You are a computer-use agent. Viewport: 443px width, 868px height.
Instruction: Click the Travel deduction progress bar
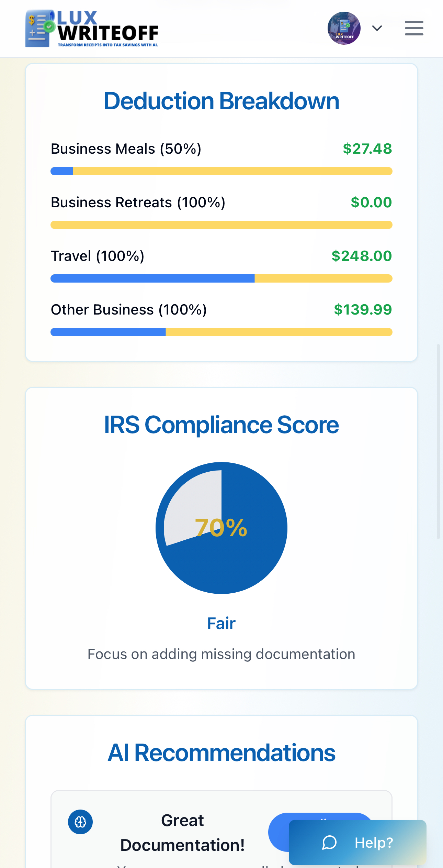[x=221, y=278]
